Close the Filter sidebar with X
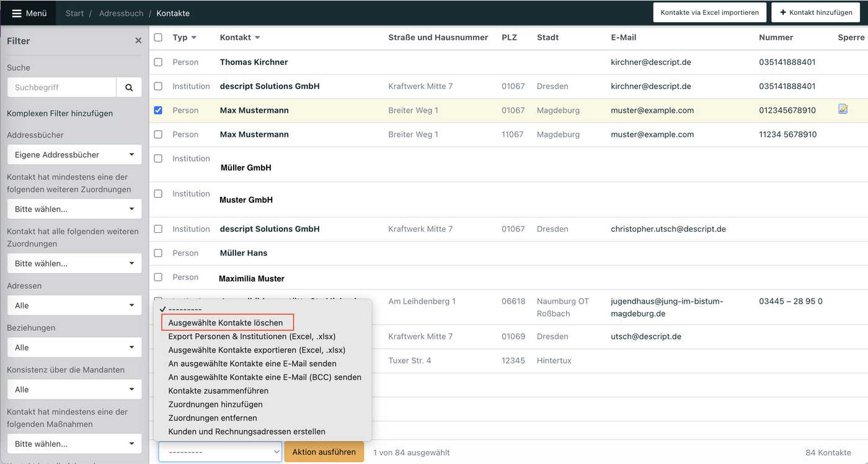The height and width of the screenshot is (464, 868). (x=138, y=41)
